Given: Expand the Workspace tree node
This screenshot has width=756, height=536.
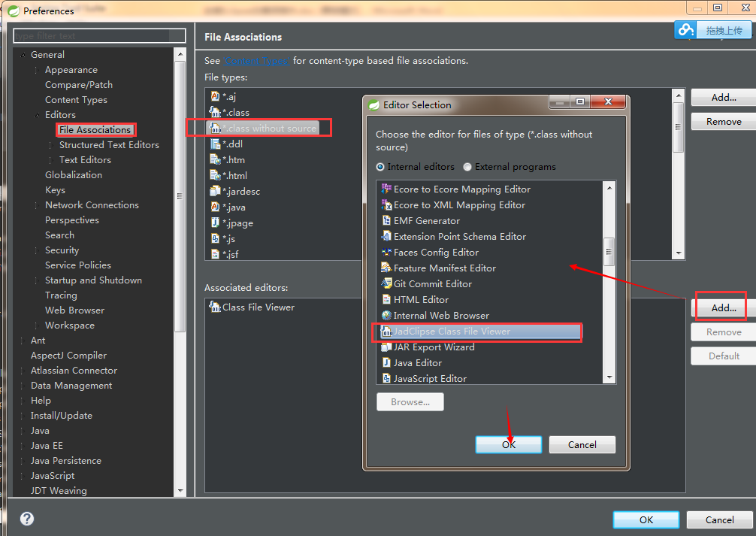Looking at the screenshot, I should (37, 326).
